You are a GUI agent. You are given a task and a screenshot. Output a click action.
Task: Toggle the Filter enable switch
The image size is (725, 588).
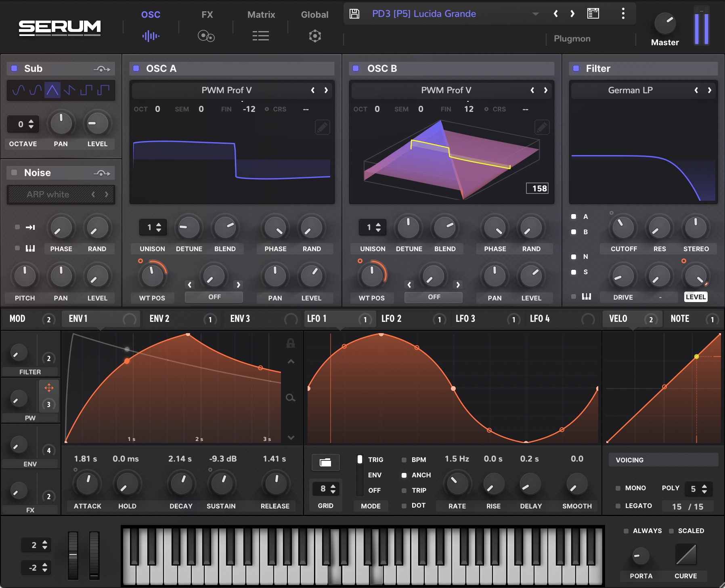pos(576,68)
